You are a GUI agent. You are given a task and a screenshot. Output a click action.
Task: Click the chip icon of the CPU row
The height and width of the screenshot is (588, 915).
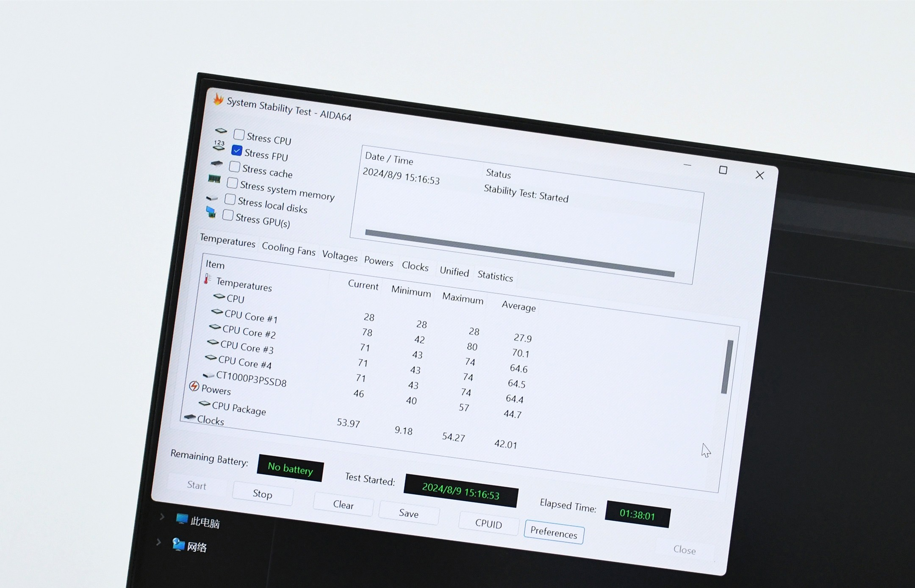pyautogui.click(x=219, y=296)
